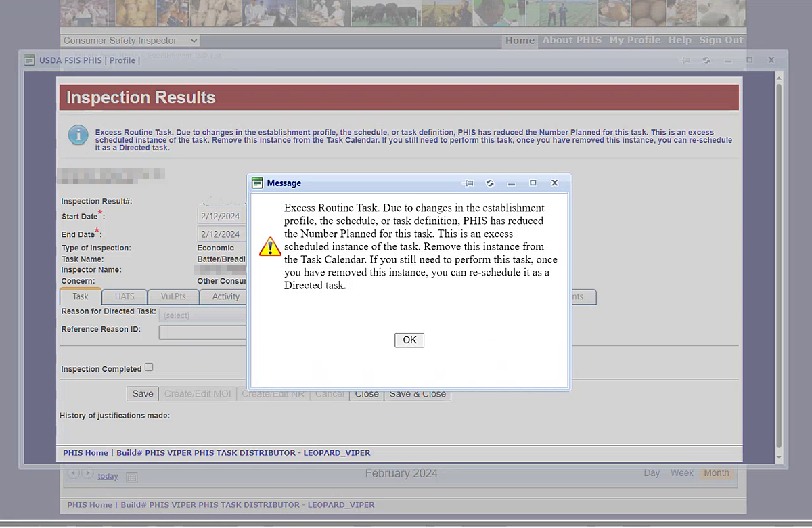Screen dimensions: 812x528
Task: Maximize the USDA FSIS PHIS Profile window
Action: [749, 60]
